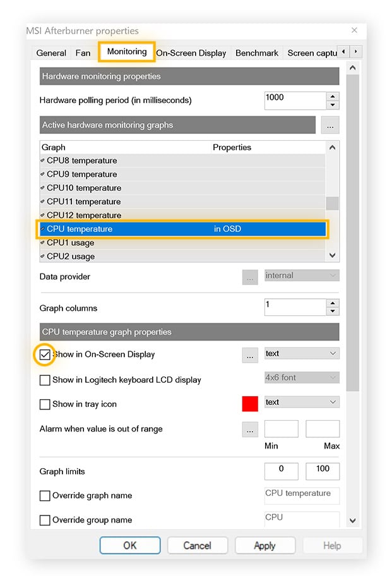Screen dimensions: 392x585
Task: Switch to the Fan tab
Action: [x=83, y=53]
